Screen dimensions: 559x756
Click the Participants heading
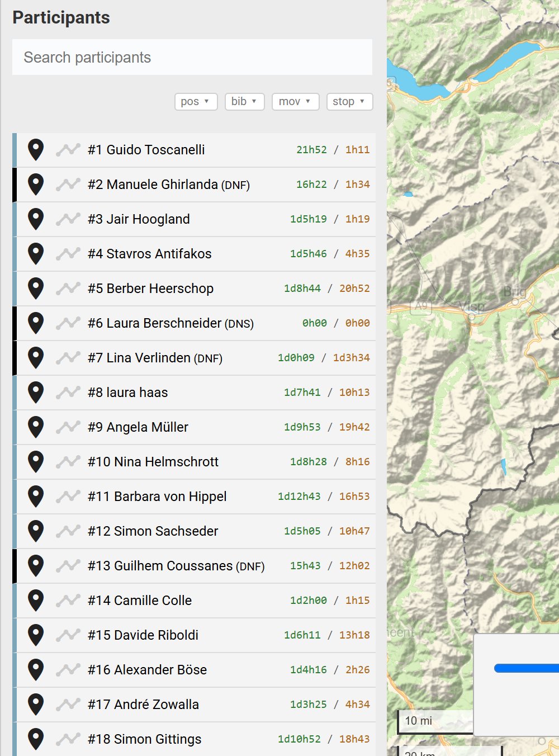(x=61, y=18)
